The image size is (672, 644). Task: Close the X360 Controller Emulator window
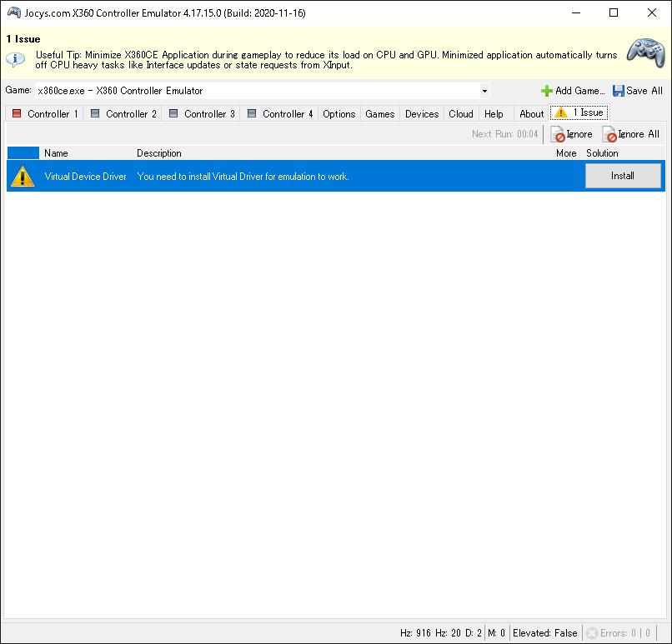tap(651, 12)
